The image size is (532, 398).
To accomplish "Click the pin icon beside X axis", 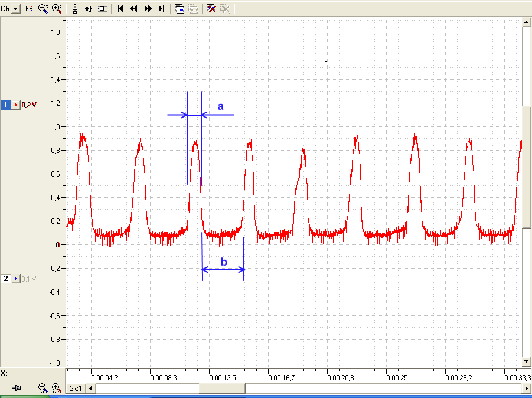I will [16, 388].
